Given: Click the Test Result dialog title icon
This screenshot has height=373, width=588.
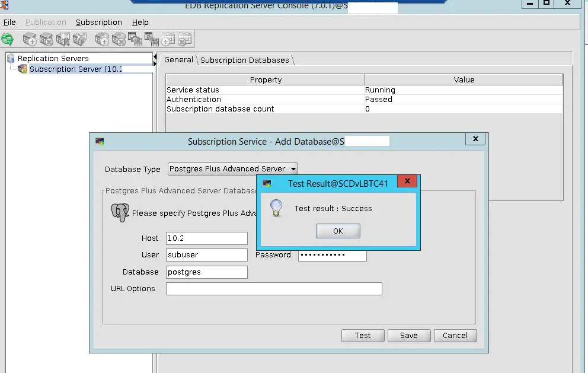Looking at the screenshot, I should coord(267,183).
